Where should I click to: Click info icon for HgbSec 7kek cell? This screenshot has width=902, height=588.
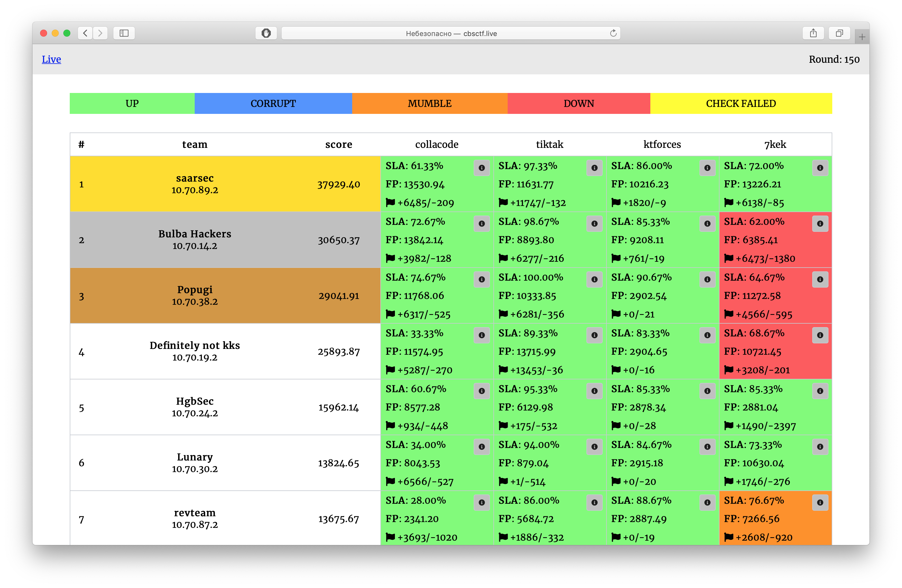pos(820,391)
